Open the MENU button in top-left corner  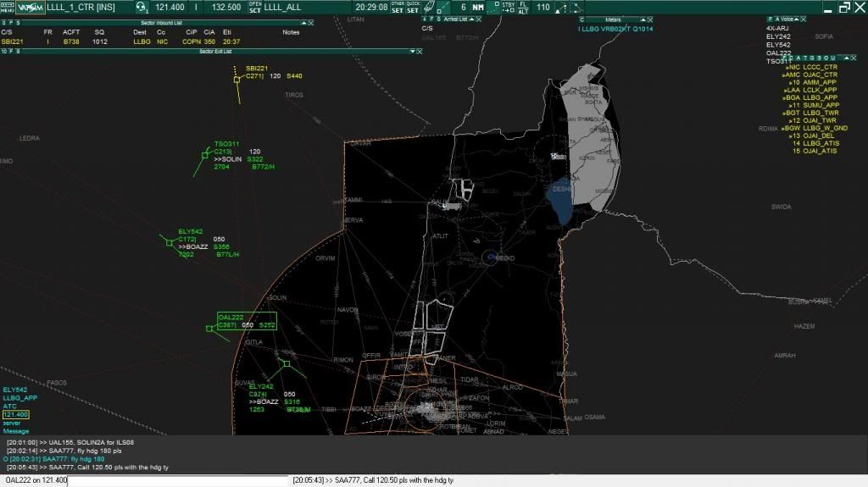tap(8, 7)
